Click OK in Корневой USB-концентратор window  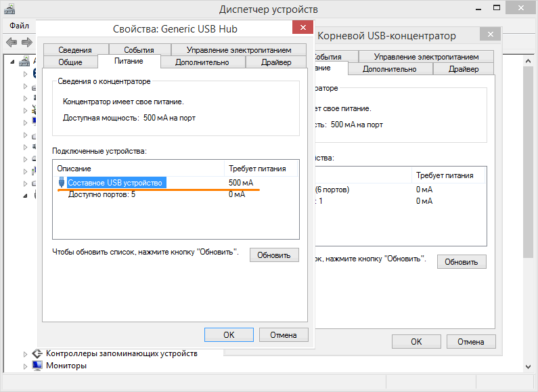coord(416,341)
